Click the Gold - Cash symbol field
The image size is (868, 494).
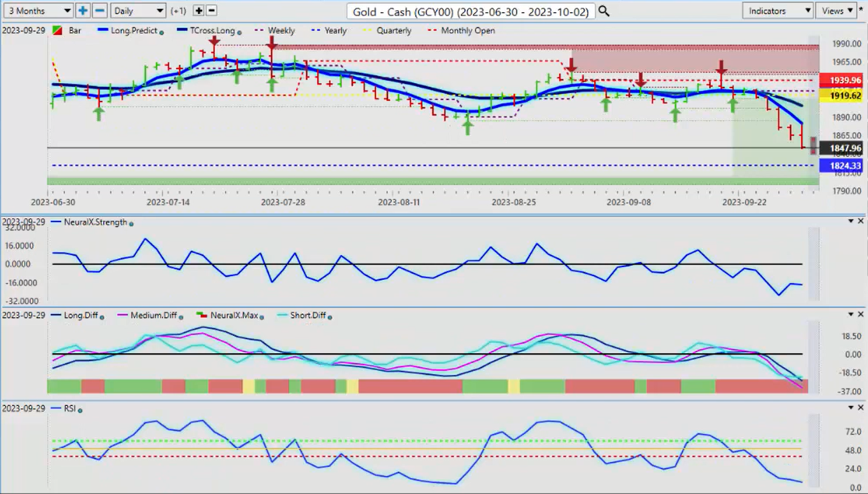[x=471, y=11]
